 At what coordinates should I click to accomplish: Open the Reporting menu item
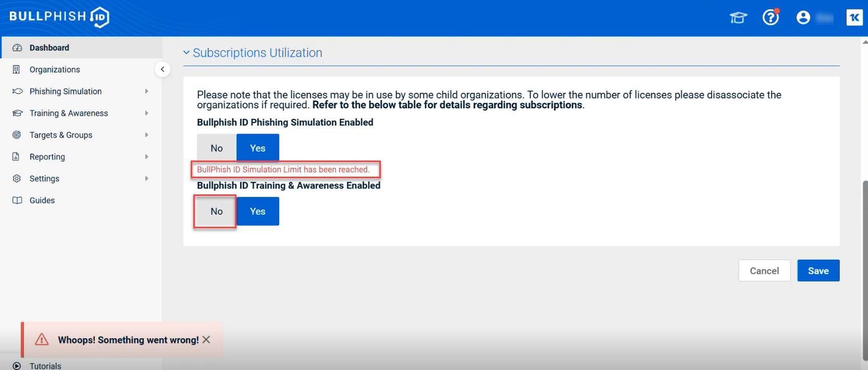click(x=81, y=157)
